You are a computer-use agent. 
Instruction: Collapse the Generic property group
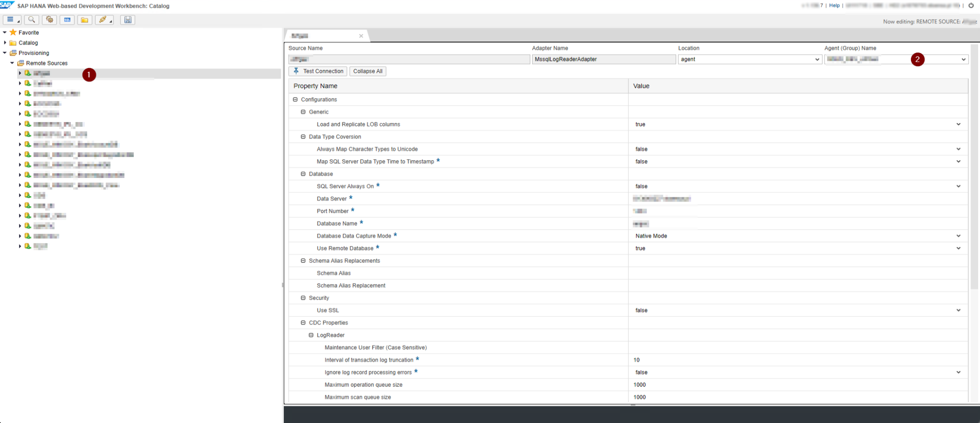(303, 112)
